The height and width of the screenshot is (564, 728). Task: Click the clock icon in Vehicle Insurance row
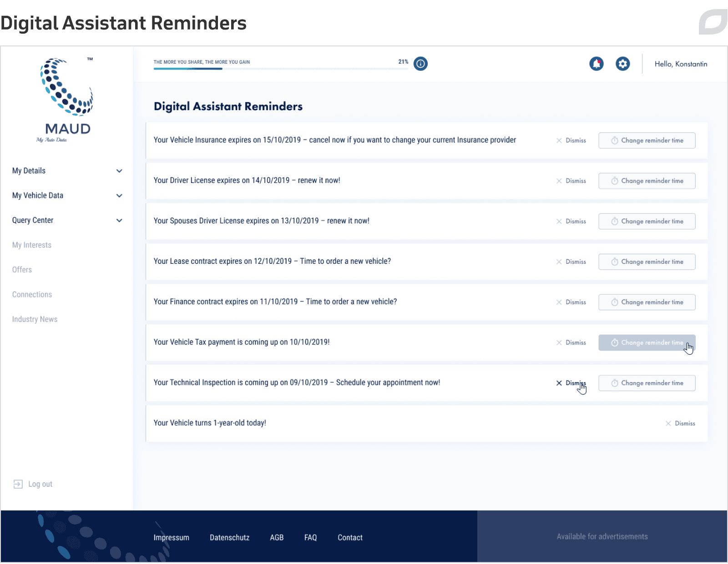pyautogui.click(x=615, y=141)
